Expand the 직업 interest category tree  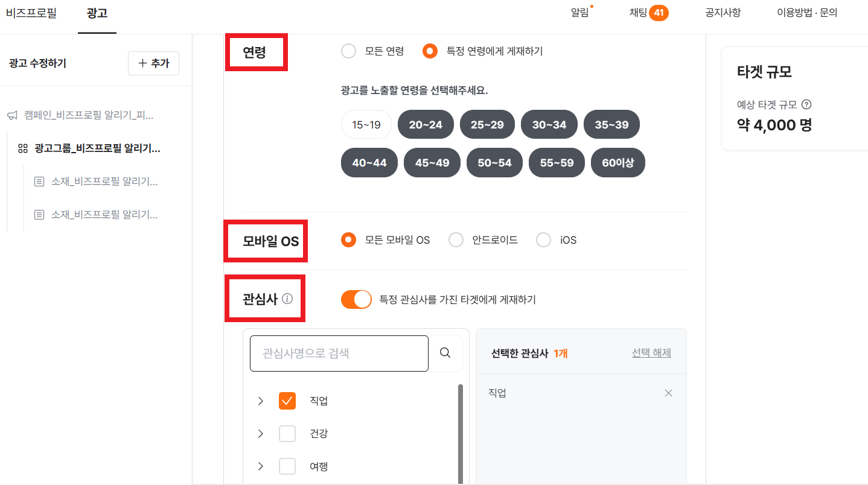pyautogui.click(x=260, y=401)
